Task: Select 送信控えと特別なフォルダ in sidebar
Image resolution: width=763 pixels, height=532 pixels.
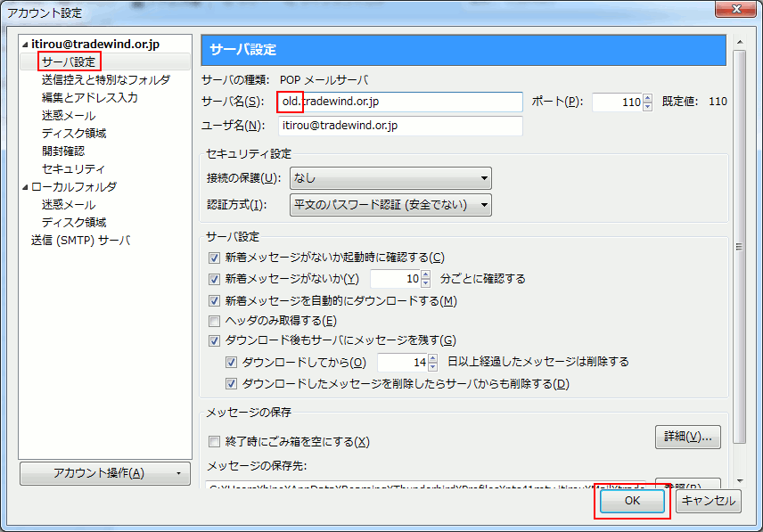Action: tap(105, 80)
